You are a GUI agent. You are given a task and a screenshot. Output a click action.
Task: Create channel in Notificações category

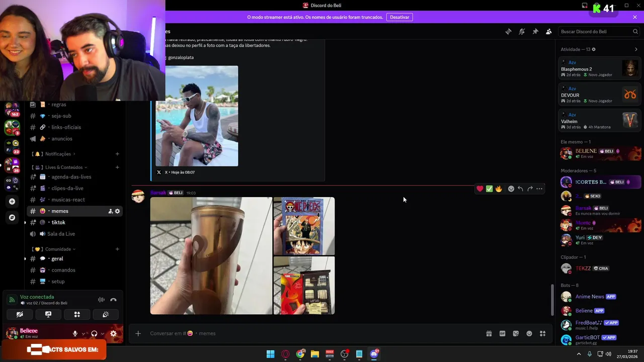click(117, 154)
